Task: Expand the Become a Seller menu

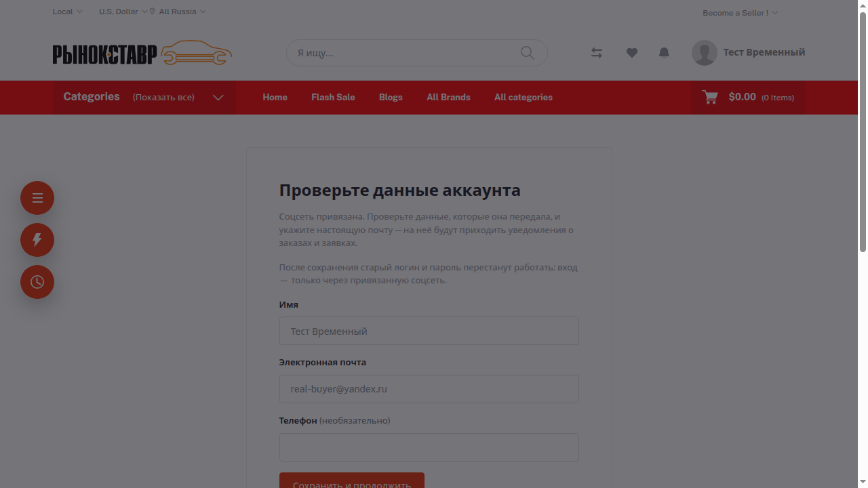Action: pyautogui.click(x=740, y=13)
